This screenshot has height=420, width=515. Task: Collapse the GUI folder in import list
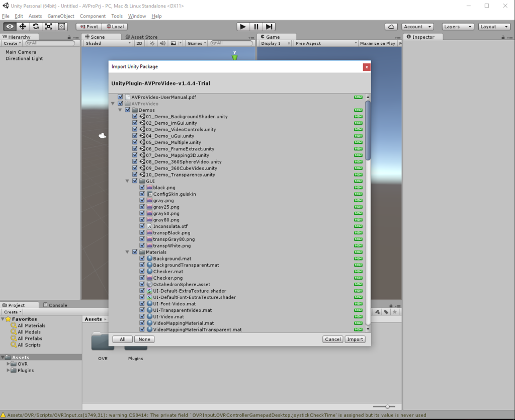[x=127, y=181]
